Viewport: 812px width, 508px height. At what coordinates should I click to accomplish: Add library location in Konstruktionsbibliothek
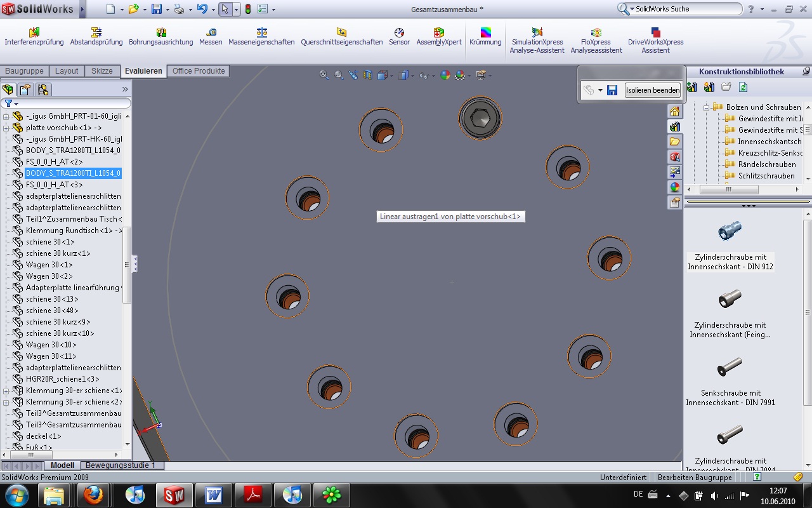[692, 87]
